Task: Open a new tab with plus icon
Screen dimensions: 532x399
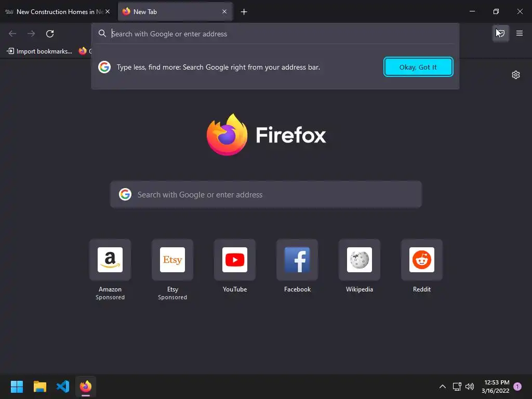Action: coord(244,12)
